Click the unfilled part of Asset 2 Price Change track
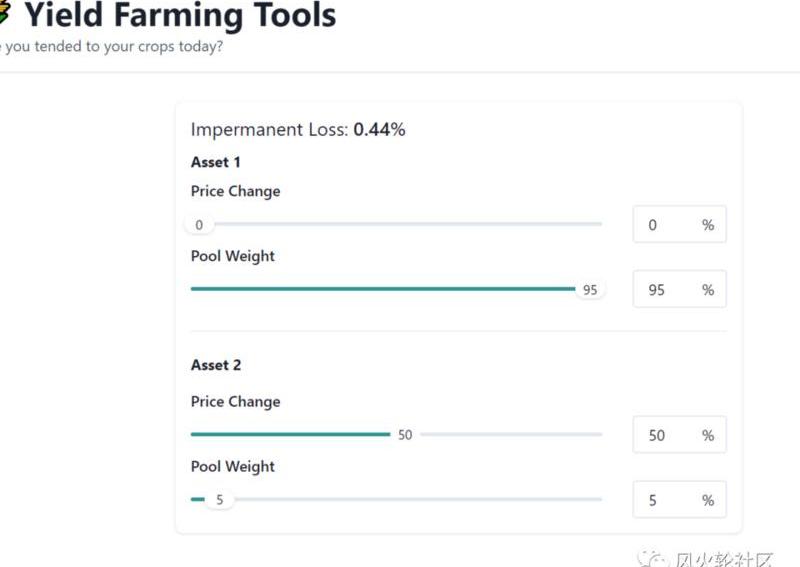Image resolution: width=800 pixels, height=567 pixels. coord(511,434)
